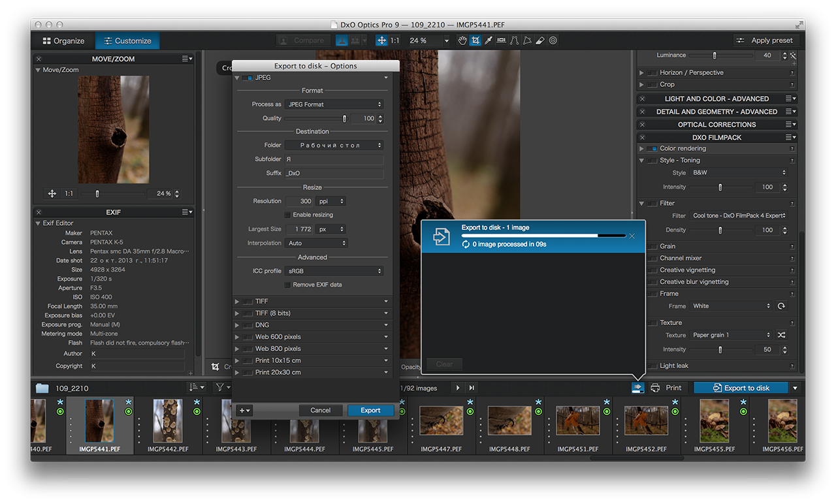
Task: Expand DETAIL AND GEOMETRY - ADVANCED palette
Action: tap(716, 112)
